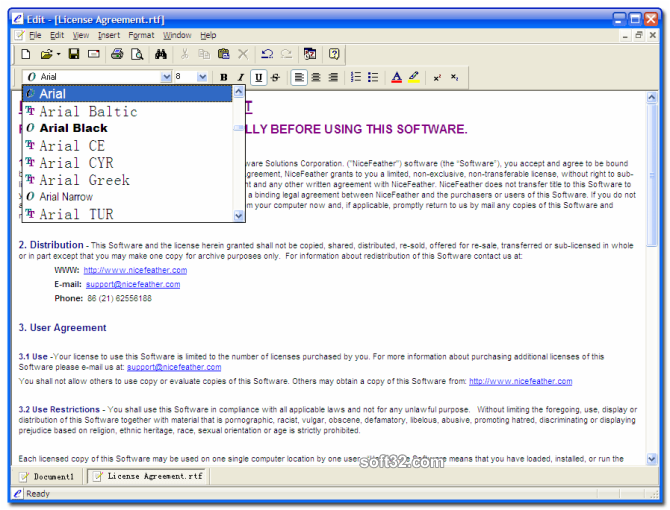Align text right

[x=333, y=77]
